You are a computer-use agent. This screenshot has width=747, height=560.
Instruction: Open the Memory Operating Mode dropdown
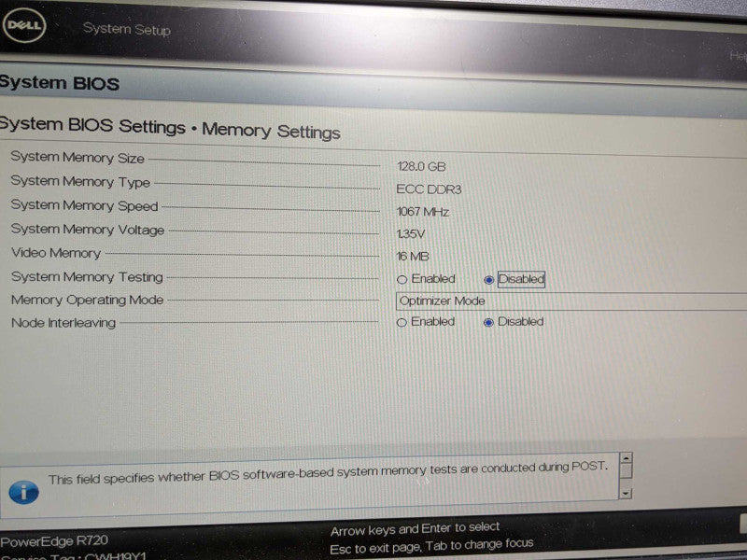571,301
